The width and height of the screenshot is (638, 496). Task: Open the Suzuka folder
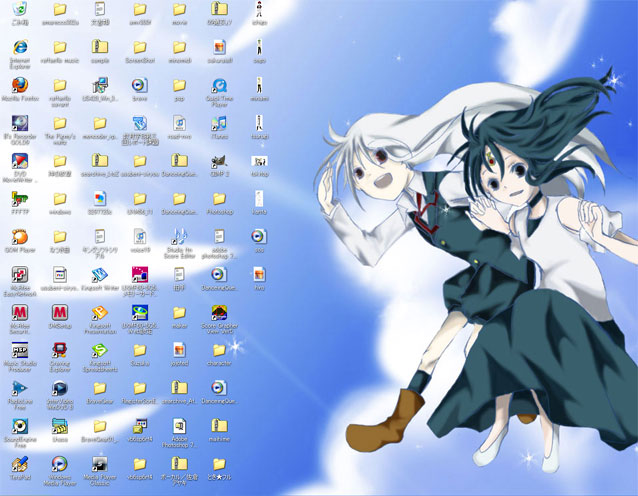point(140,350)
